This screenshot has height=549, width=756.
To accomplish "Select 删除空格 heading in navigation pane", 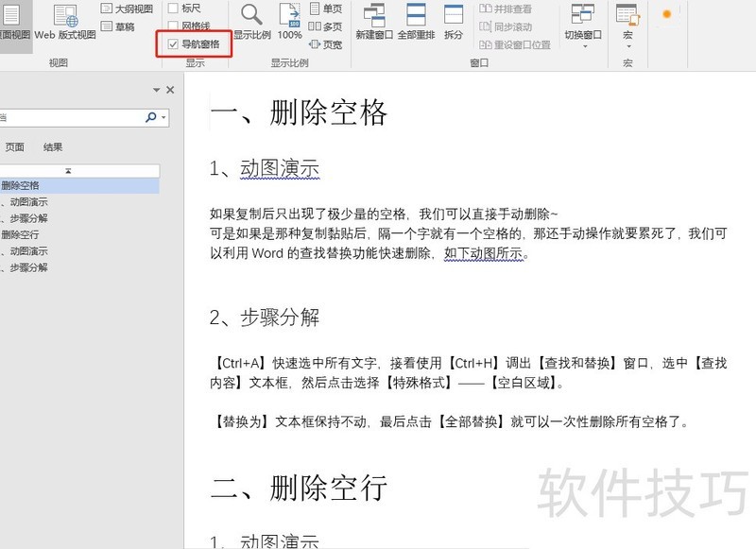I will pos(79,185).
